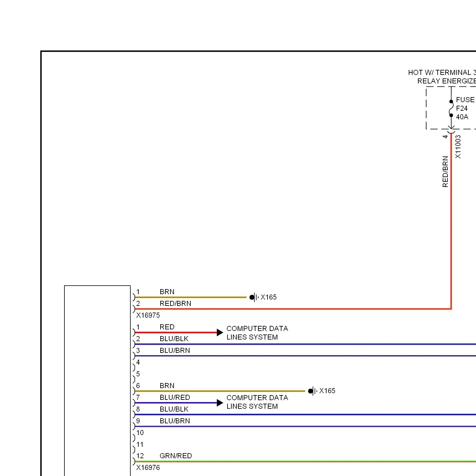Click the pin number 5 on X16976
Viewport: 476px width, 476px height.
(x=138, y=374)
